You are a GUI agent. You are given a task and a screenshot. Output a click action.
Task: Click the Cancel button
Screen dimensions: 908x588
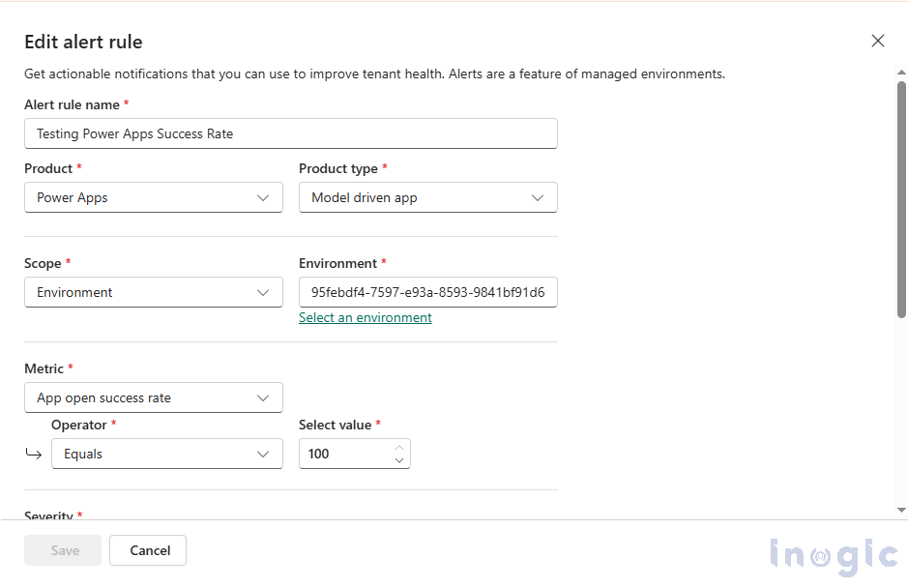pos(147,550)
